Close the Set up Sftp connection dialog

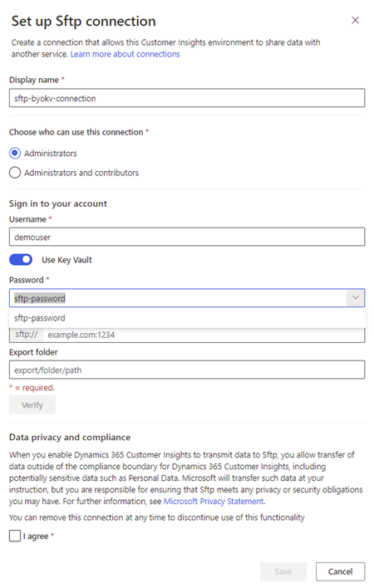(x=355, y=20)
